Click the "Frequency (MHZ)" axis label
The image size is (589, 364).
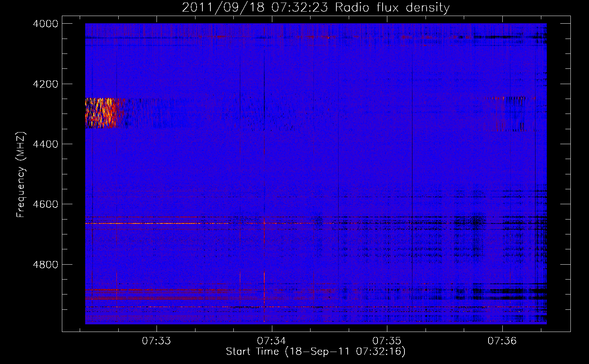[x=21, y=174]
